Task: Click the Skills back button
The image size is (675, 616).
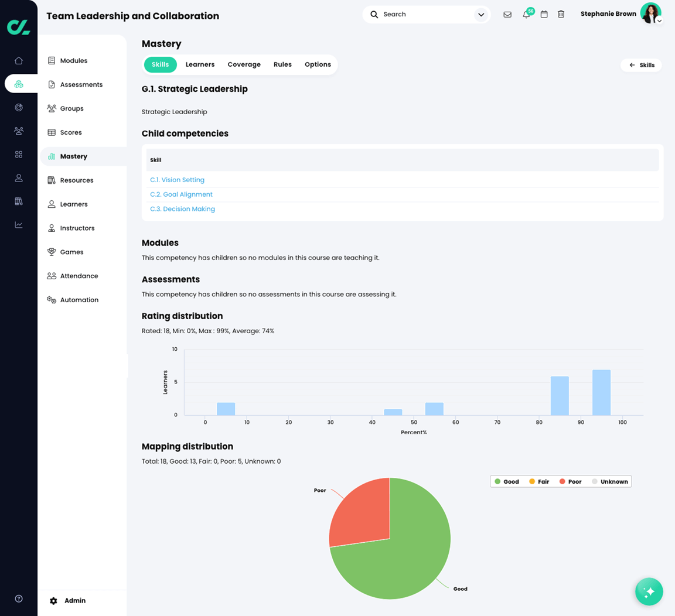Action: (641, 65)
